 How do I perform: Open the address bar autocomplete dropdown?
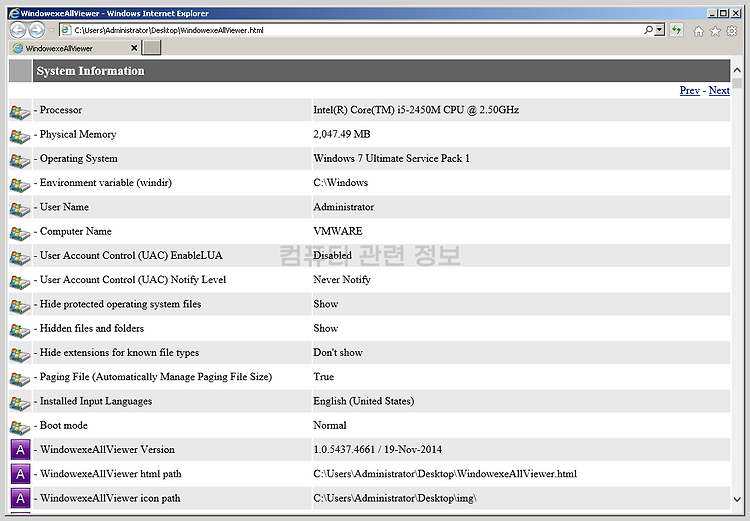660,30
